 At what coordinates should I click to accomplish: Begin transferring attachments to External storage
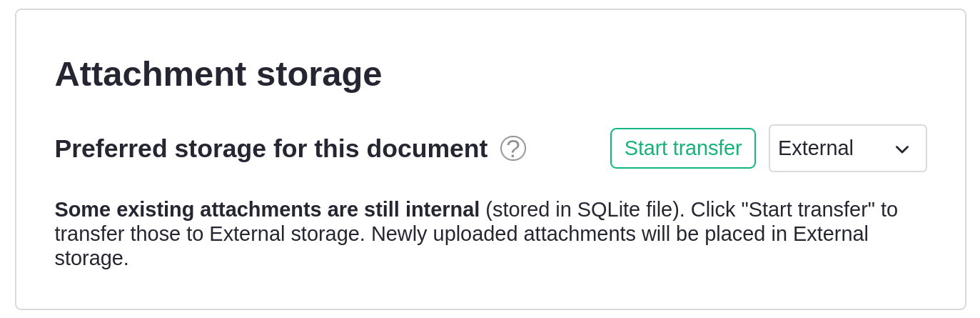tap(682, 149)
